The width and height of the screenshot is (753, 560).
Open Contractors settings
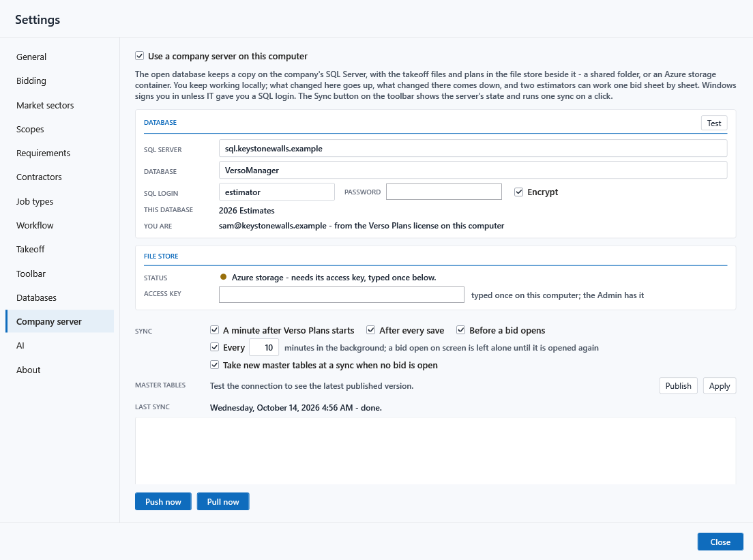tap(39, 177)
